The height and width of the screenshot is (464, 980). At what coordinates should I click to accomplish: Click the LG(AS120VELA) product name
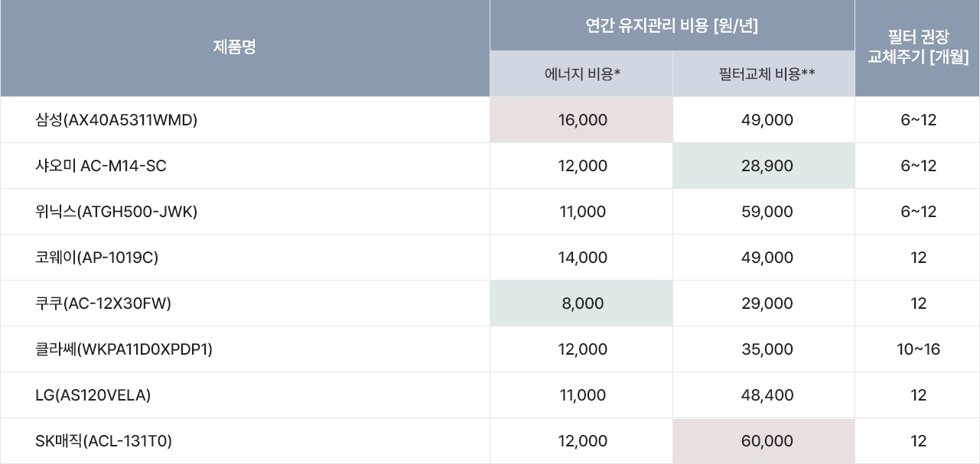click(93, 395)
